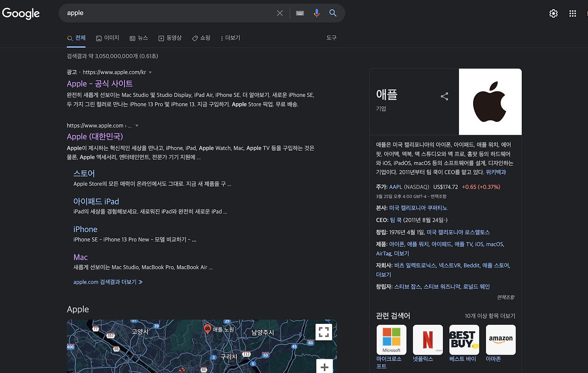The image size is (588, 373).
Task: Open the AirTag product link
Action: (x=384, y=253)
